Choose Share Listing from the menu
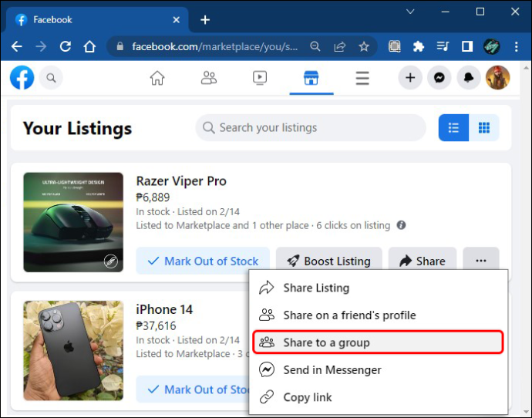The width and height of the screenshot is (532, 418). click(379, 288)
